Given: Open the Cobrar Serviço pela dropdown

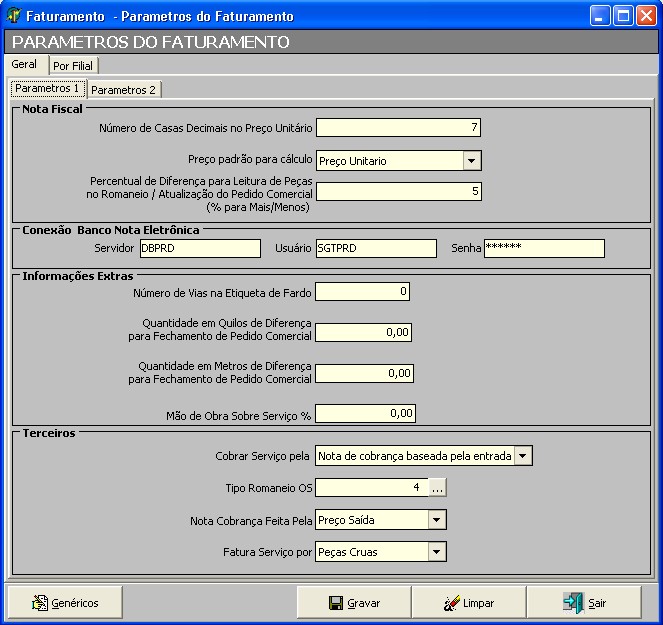Looking at the screenshot, I should [x=524, y=456].
